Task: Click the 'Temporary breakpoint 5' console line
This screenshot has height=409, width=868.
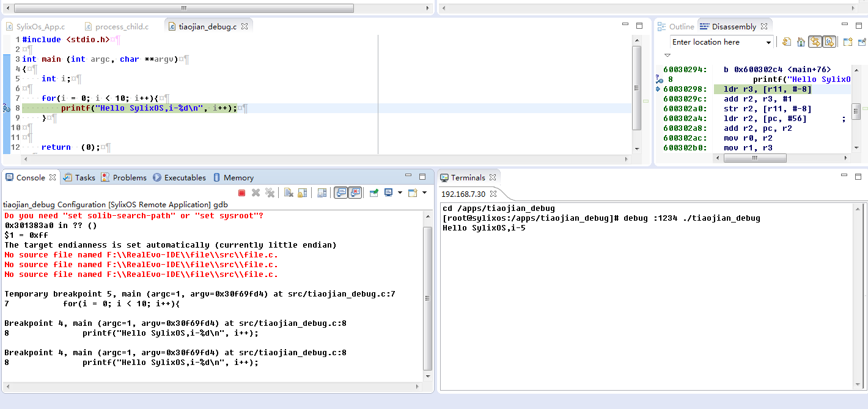Action: click(200, 294)
